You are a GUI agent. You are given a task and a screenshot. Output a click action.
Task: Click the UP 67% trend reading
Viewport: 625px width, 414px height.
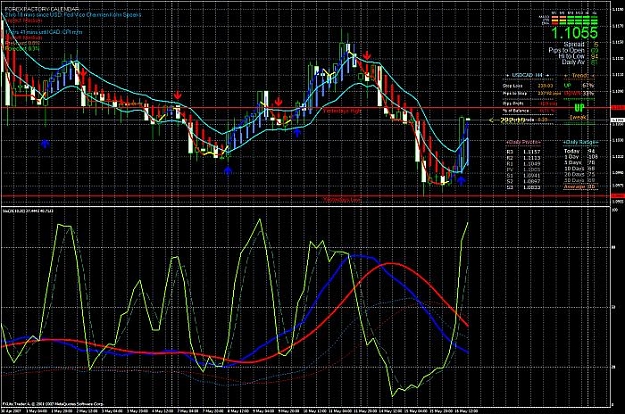[x=580, y=85]
